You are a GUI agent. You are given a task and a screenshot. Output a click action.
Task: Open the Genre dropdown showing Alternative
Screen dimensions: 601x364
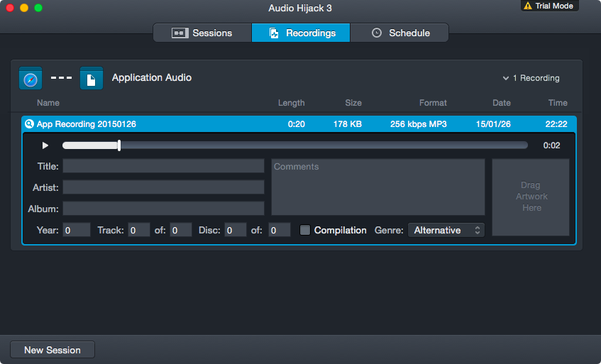tap(446, 230)
